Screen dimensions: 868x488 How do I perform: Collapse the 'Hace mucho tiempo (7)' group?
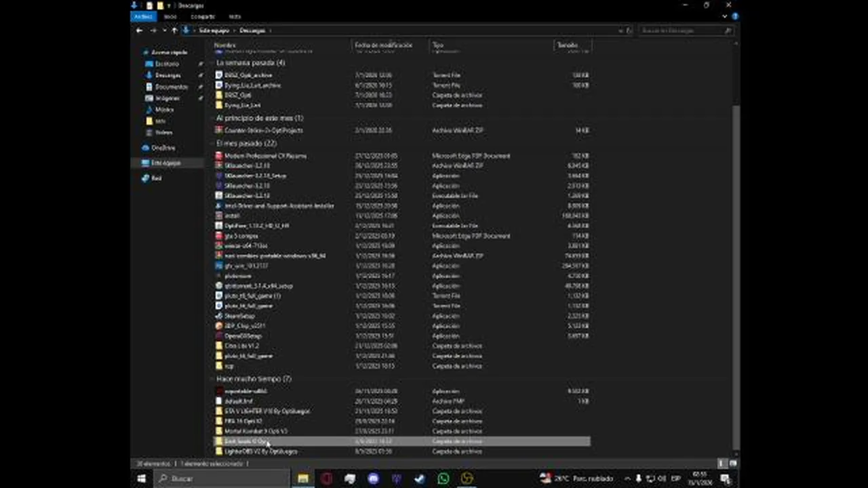pyautogui.click(x=211, y=379)
